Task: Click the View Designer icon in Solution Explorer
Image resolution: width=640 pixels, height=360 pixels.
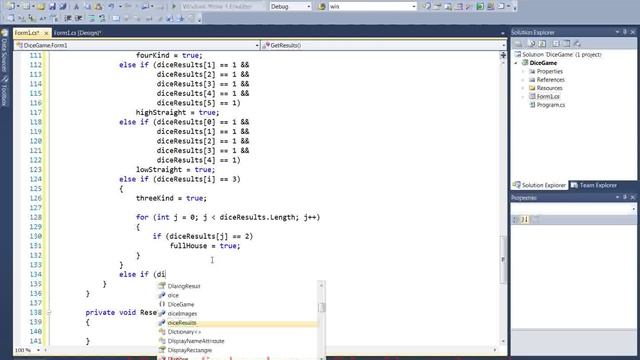Action: [x=566, y=43]
